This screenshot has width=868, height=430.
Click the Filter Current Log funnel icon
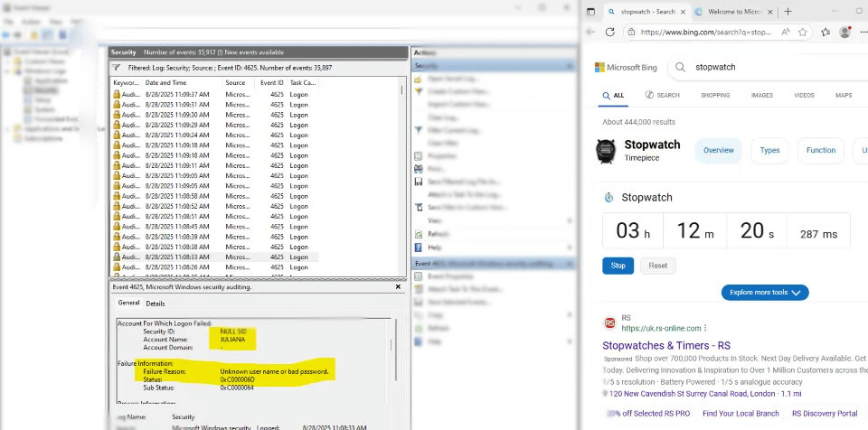[419, 131]
